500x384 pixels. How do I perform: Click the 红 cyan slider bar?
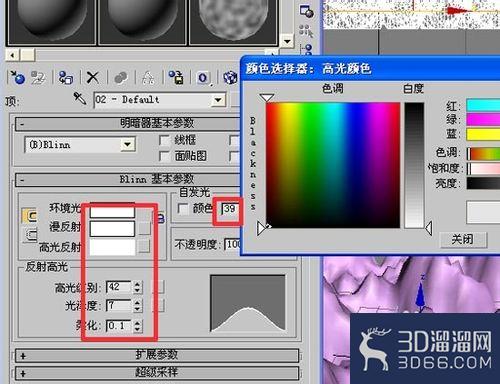tap(483, 105)
